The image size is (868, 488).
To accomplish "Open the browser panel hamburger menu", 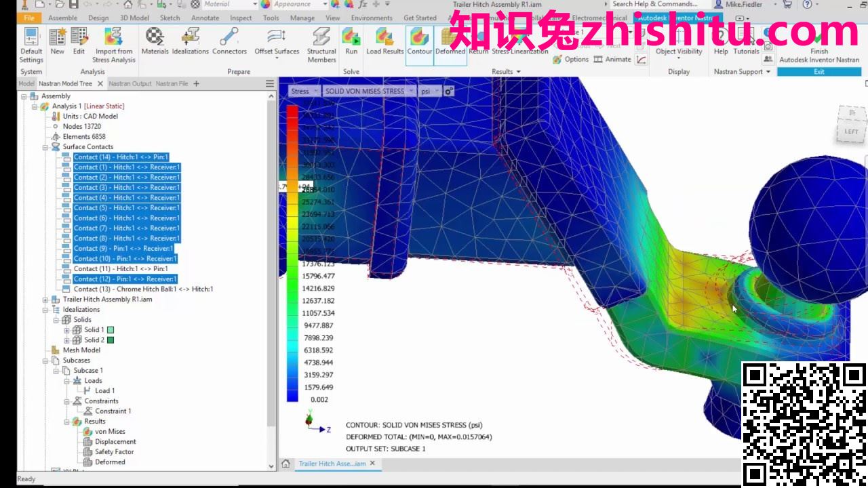I will pos(270,83).
